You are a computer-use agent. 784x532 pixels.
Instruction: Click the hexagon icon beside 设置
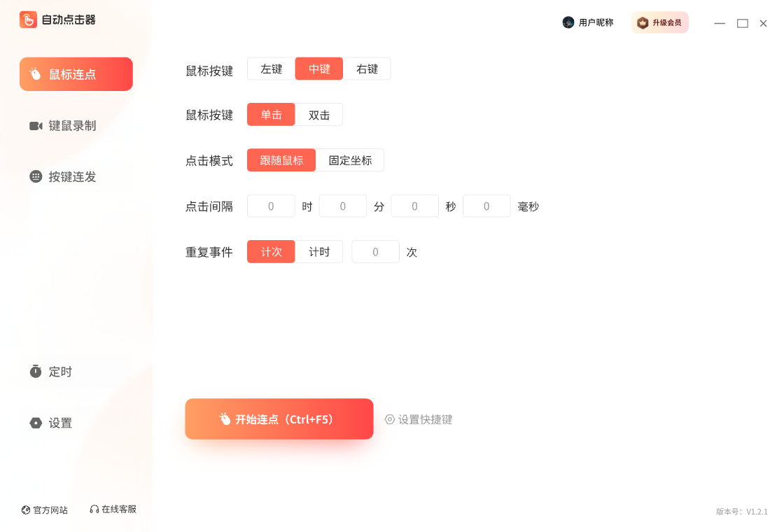click(36, 423)
